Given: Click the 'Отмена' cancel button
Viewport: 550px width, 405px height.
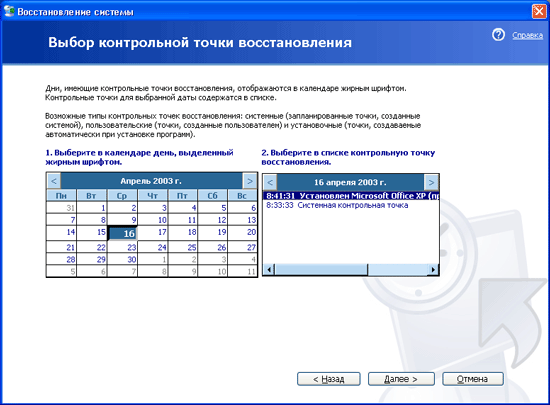Looking at the screenshot, I should (x=472, y=379).
